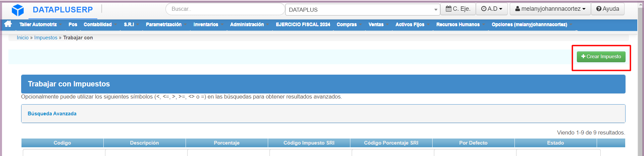Open the DATAPLUSERP brand link
This screenshot has height=156, width=644.
tap(63, 10)
